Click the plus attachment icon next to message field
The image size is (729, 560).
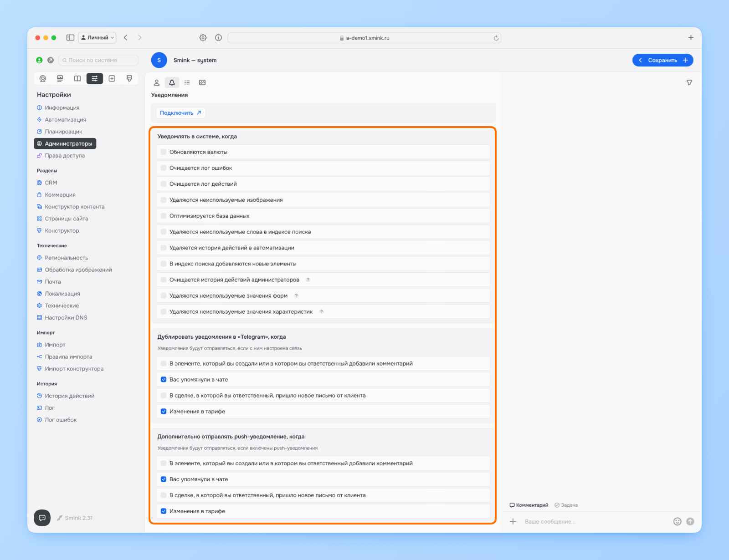(x=513, y=521)
